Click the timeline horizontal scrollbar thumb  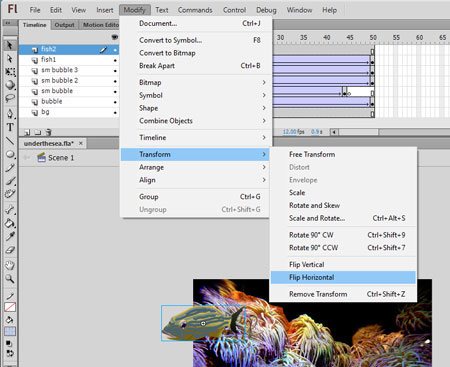pyautogui.click(x=359, y=132)
